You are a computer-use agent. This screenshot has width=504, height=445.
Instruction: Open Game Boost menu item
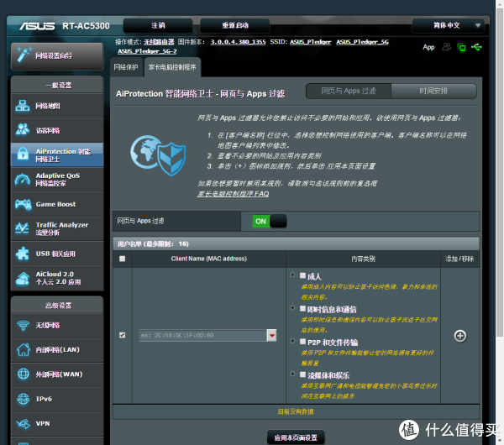click(x=57, y=204)
